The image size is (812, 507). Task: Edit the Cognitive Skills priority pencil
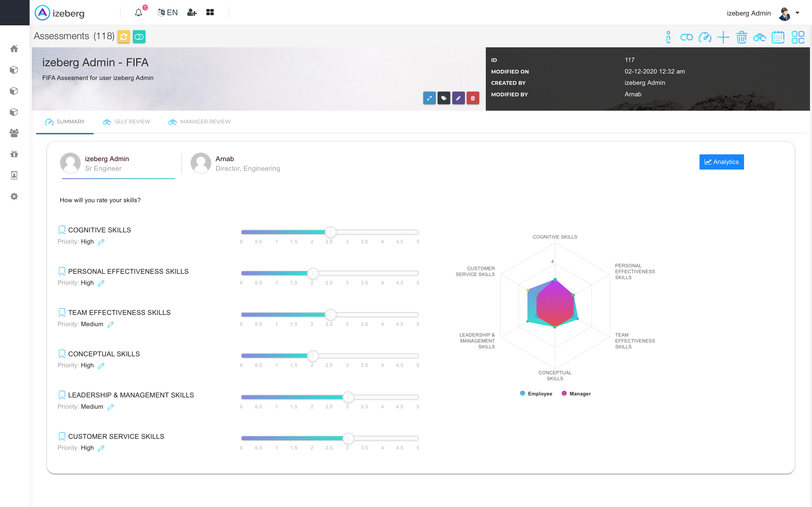(101, 242)
